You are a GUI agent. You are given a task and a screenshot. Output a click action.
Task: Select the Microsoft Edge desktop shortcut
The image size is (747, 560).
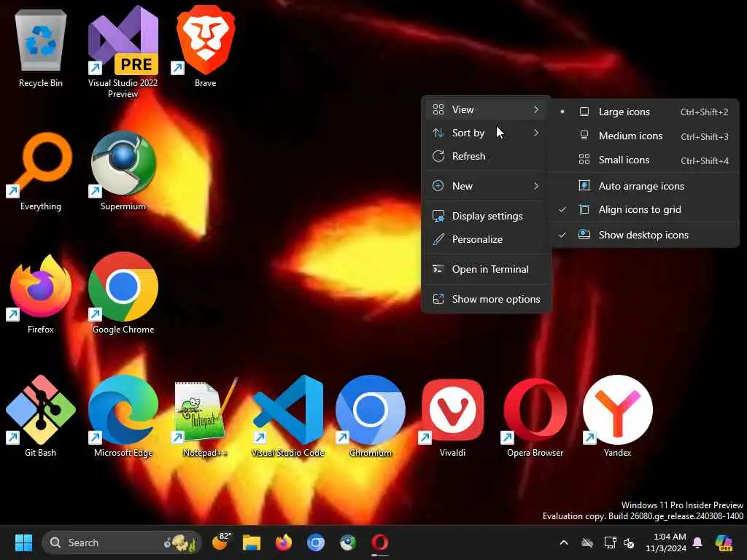[123, 416]
